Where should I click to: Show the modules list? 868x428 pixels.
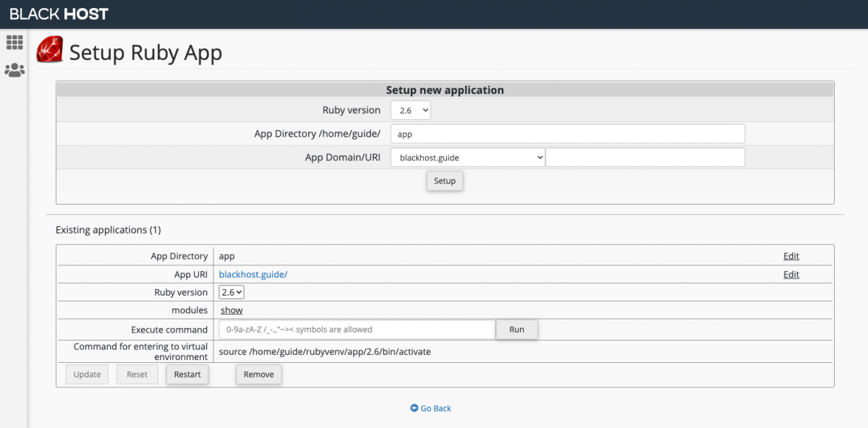[231, 309]
